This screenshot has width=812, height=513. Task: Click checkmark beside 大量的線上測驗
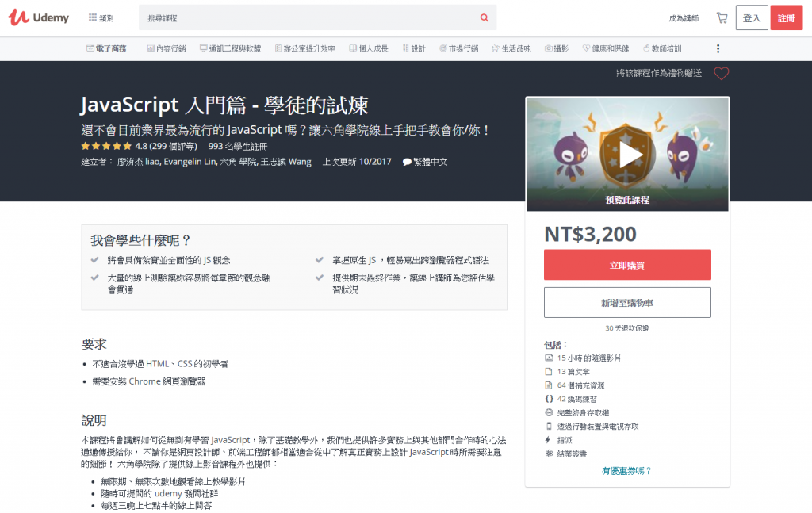click(95, 278)
